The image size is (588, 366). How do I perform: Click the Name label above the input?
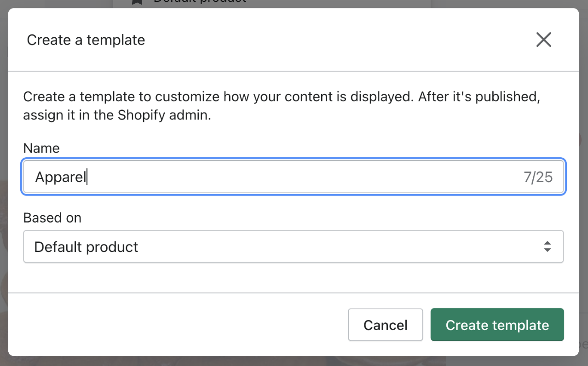point(41,148)
